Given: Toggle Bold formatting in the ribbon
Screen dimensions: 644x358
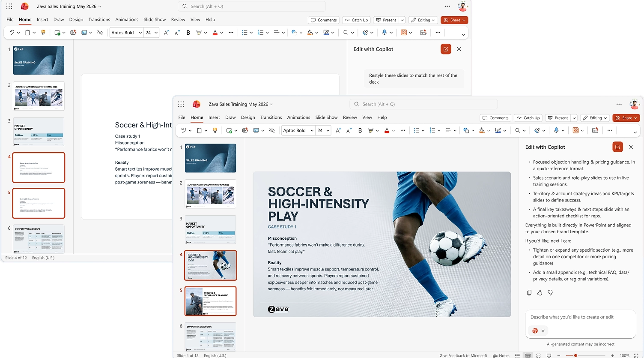Looking at the screenshot, I should (360, 130).
